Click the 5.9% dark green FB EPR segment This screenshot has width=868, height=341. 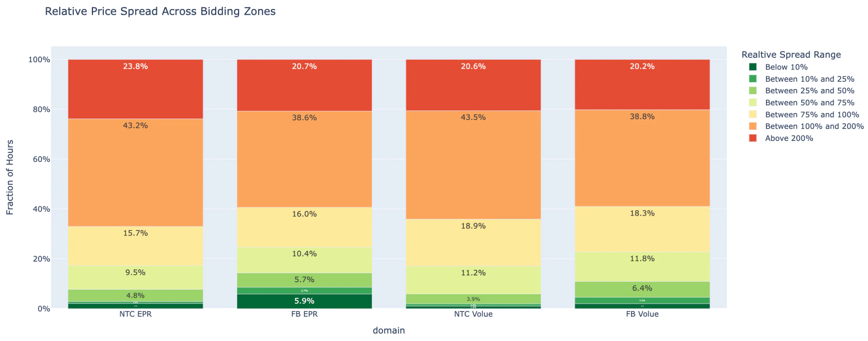[x=304, y=301]
